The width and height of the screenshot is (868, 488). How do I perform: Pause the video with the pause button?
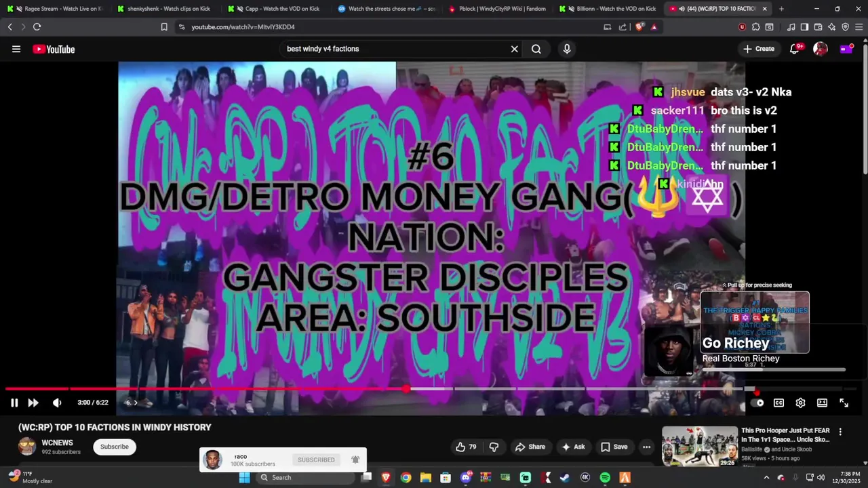[14, 403]
